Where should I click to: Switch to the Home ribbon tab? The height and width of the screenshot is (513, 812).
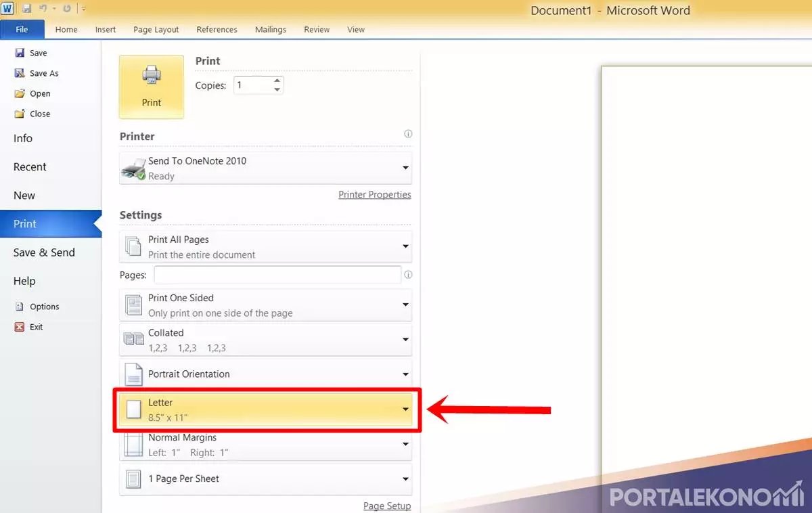tap(66, 29)
